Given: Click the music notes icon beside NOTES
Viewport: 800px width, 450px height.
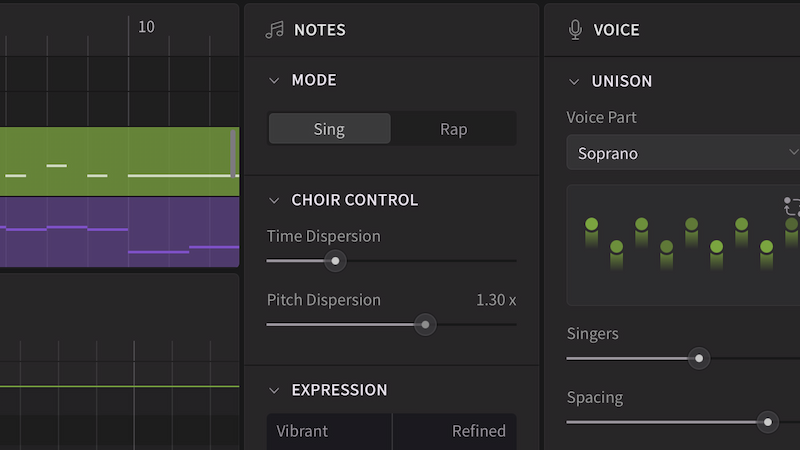Looking at the screenshot, I should pos(274,30).
